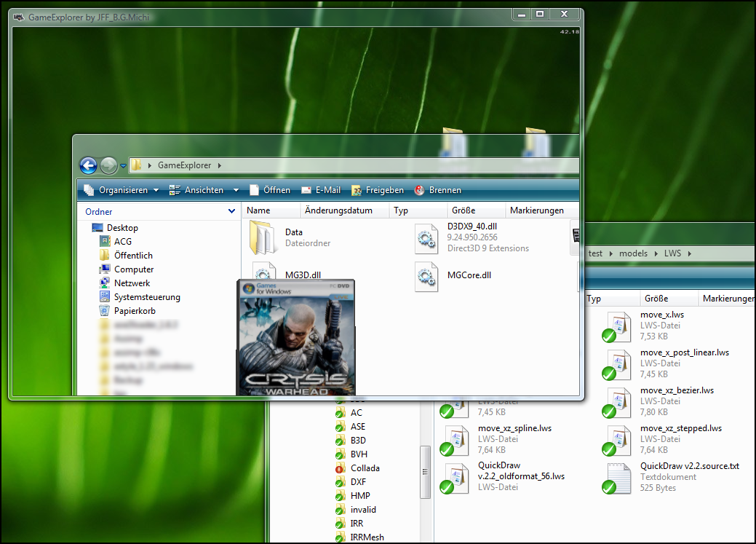Click the Brennen disc icon in toolbar
Viewport: 756px width, 544px height.
(x=420, y=190)
